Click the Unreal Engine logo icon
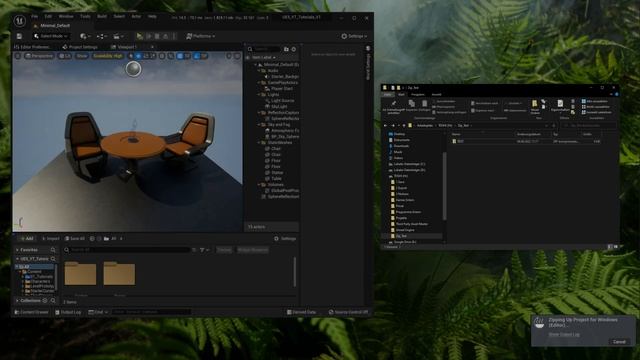The image size is (640, 360). tap(20, 20)
